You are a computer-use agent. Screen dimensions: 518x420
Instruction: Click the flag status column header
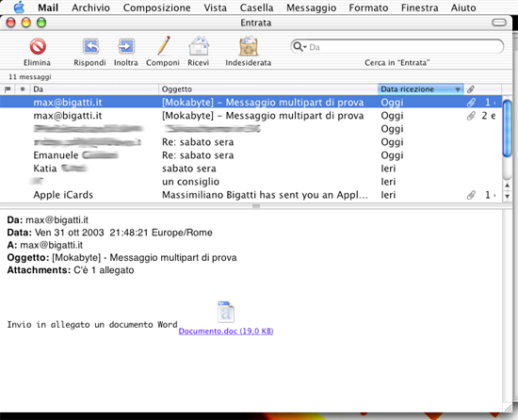click(8, 89)
